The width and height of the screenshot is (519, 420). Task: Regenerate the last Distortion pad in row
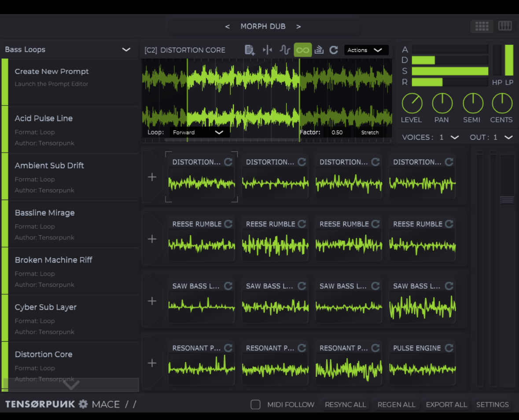[x=449, y=162]
